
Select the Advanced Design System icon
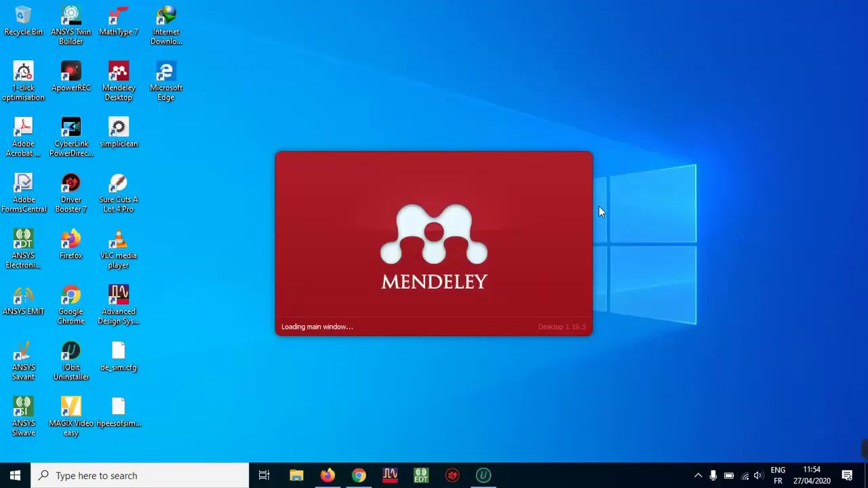(119, 305)
